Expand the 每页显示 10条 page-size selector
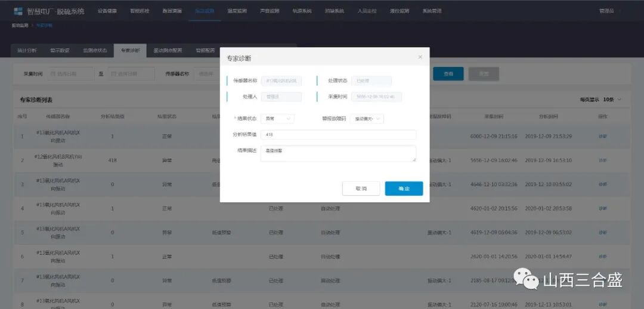 point(600,100)
